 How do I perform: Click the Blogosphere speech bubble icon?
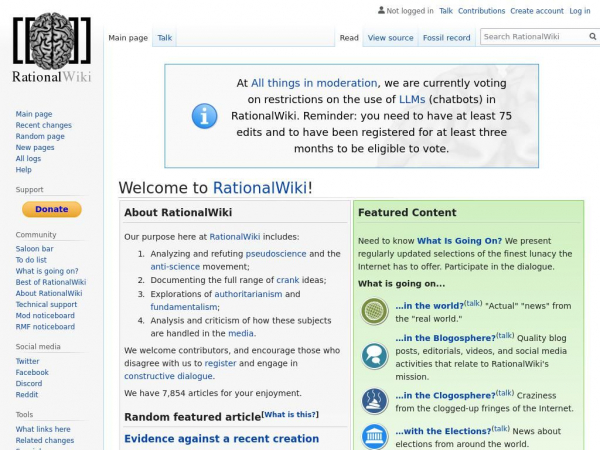click(374, 356)
